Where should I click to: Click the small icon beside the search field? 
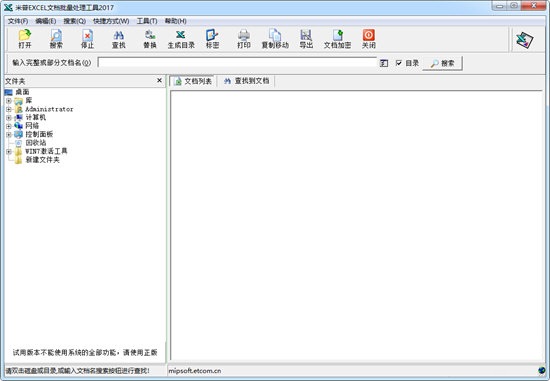(x=384, y=63)
